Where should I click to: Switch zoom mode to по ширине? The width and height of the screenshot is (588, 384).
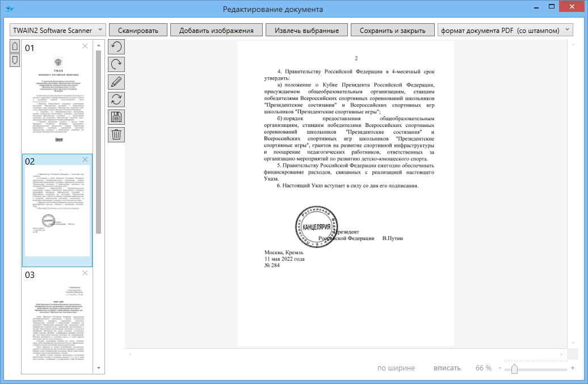(x=396, y=368)
